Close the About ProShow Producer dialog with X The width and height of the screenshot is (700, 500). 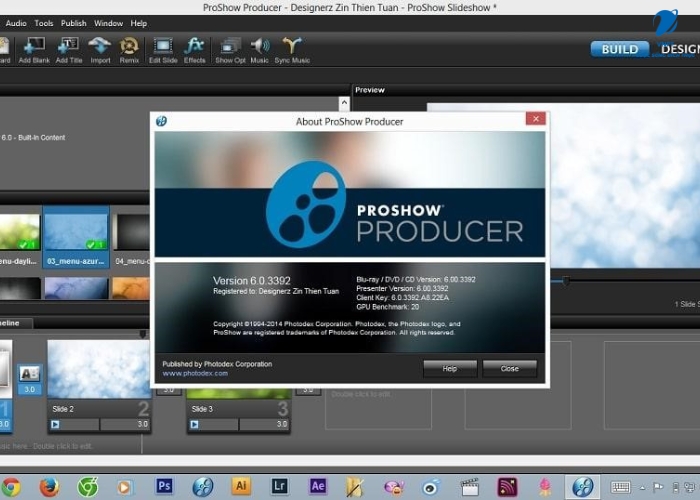point(536,118)
